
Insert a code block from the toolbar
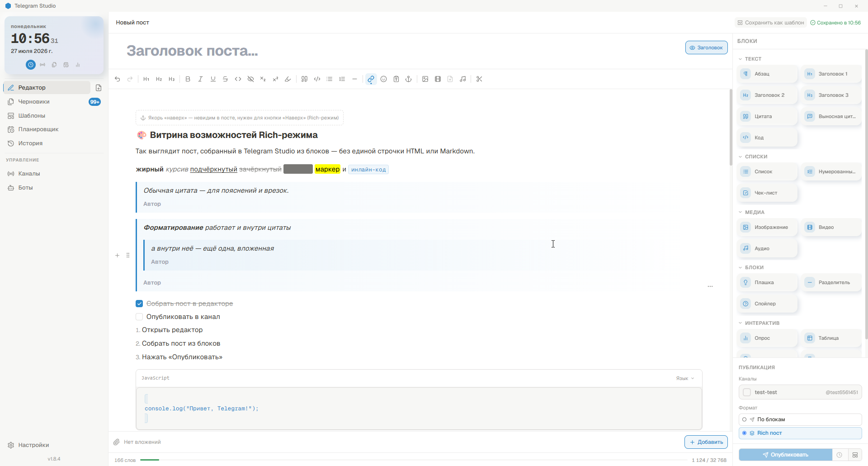pyautogui.click(x=317, y=79)
